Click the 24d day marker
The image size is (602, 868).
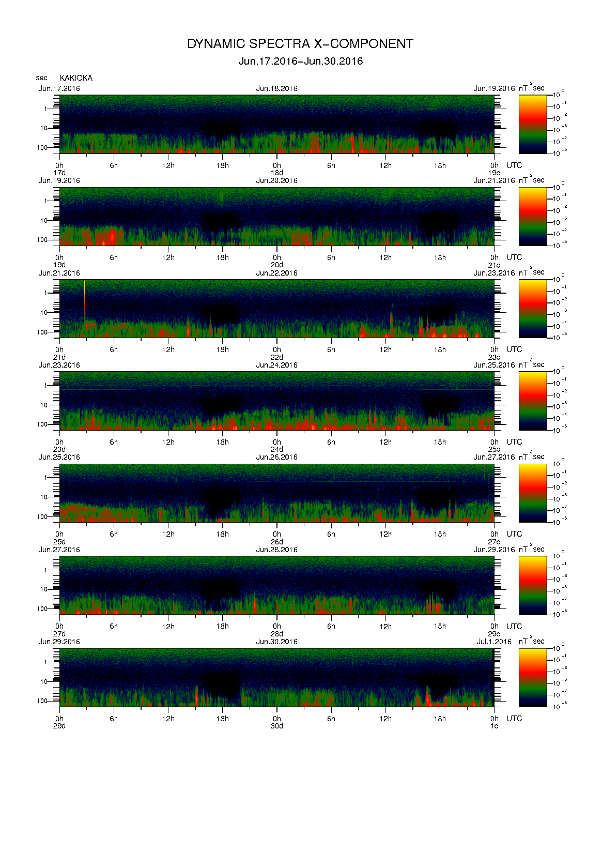pyautogui.click(x=277, y=449)
